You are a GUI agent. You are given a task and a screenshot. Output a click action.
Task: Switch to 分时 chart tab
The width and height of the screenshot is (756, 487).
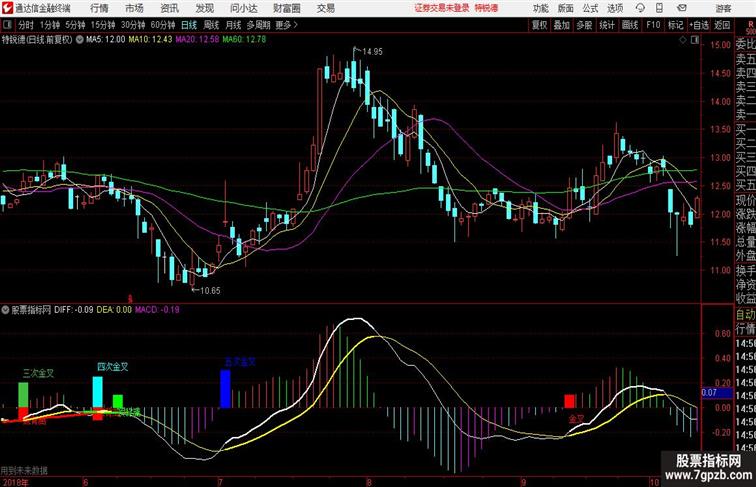pos(26,25)
